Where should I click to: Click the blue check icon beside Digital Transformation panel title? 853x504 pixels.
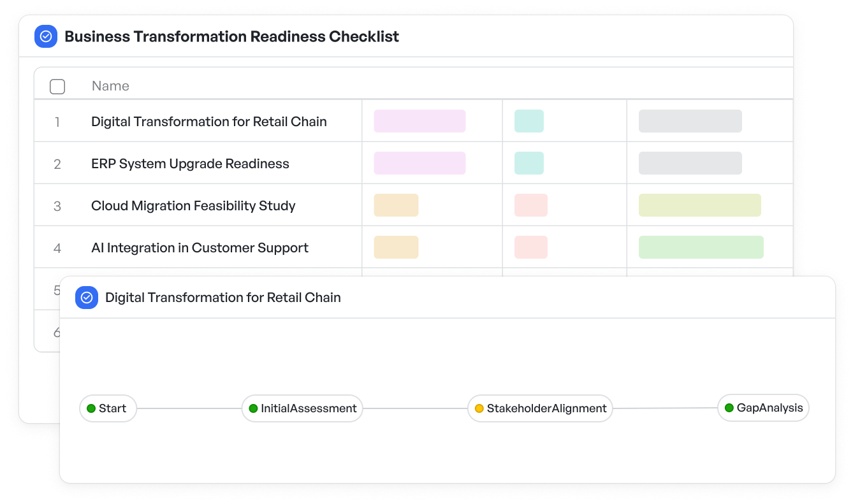point(87,298)
